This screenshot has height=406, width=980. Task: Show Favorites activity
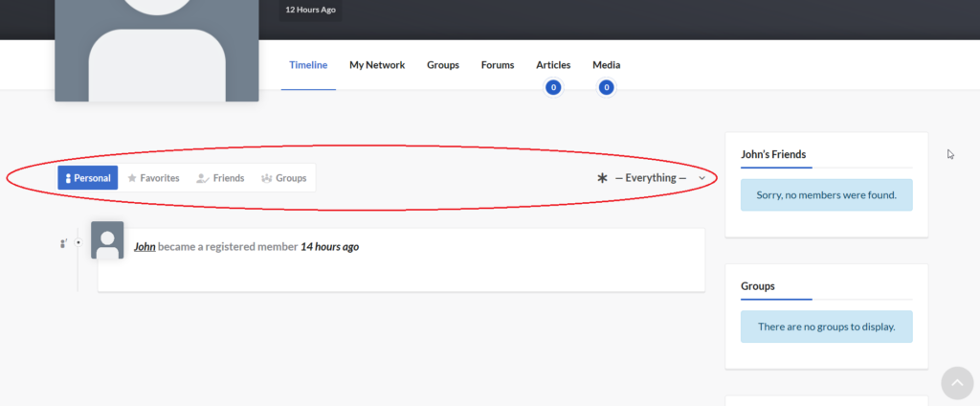coord(153,178)
